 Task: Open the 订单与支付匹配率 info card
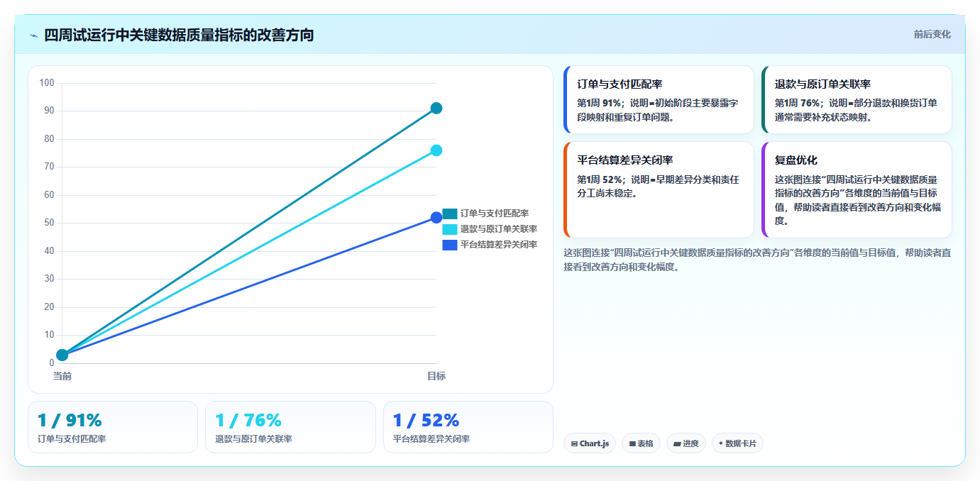click(659, 100)
